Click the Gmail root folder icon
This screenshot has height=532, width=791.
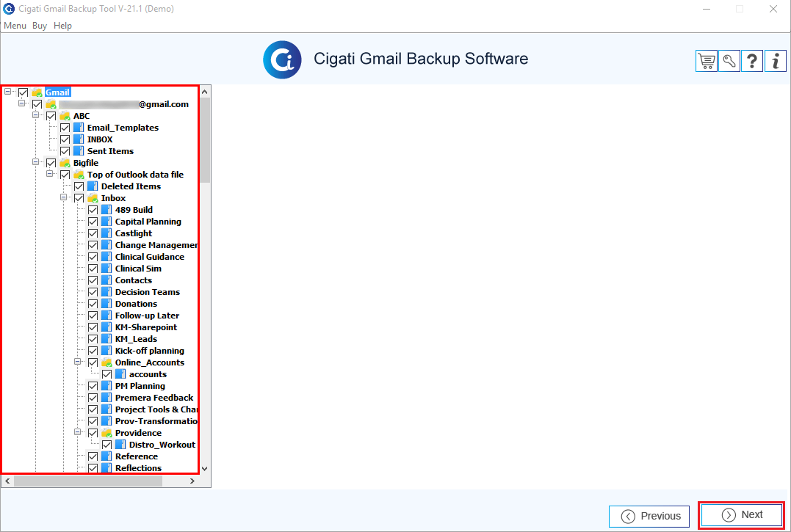click(37, 92)
